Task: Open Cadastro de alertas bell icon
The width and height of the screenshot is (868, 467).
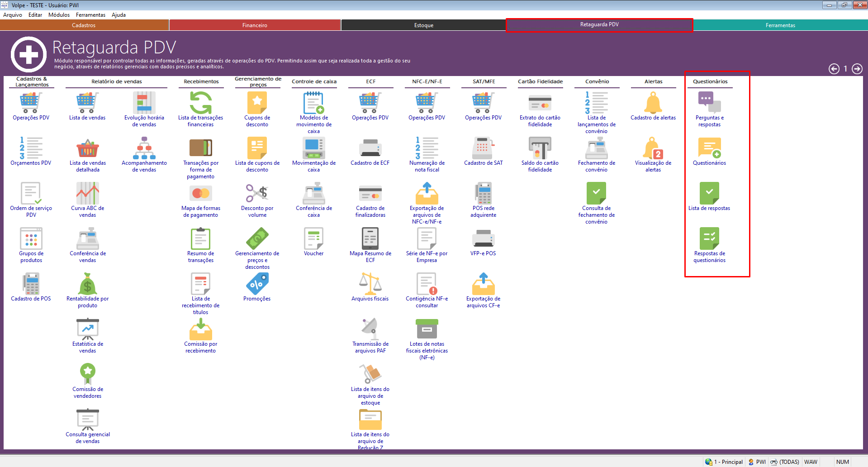Action: coord(653,103)
